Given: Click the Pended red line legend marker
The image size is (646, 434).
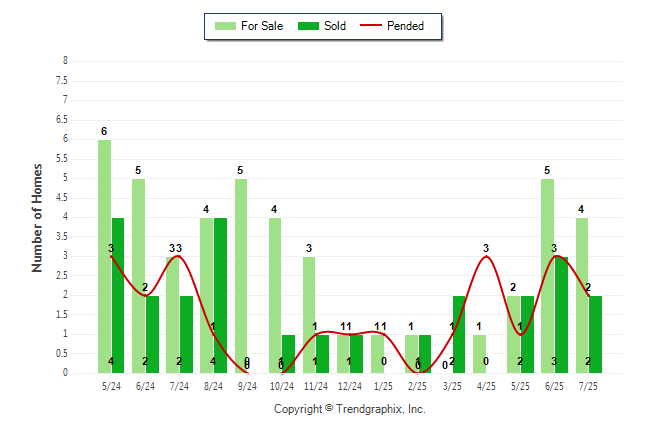Looking at the screenshot, I should click(x=371, y=26).
